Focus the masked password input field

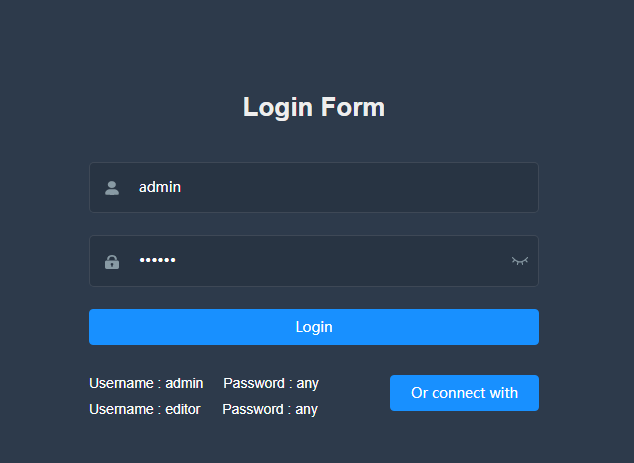(320, 261)
